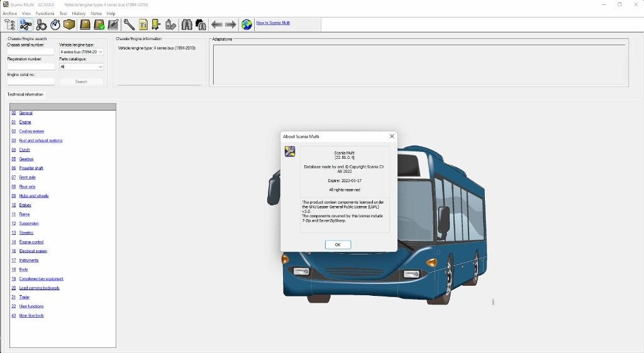The height and width of the screenshot is (353, 644).
Task: Open the Cooling system group link
Action: pos(31,131)
